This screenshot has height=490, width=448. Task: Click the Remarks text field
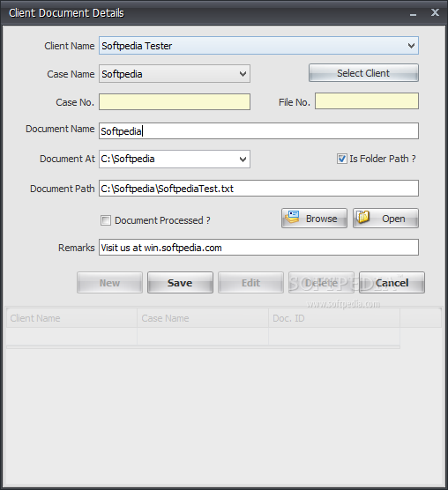259,248
